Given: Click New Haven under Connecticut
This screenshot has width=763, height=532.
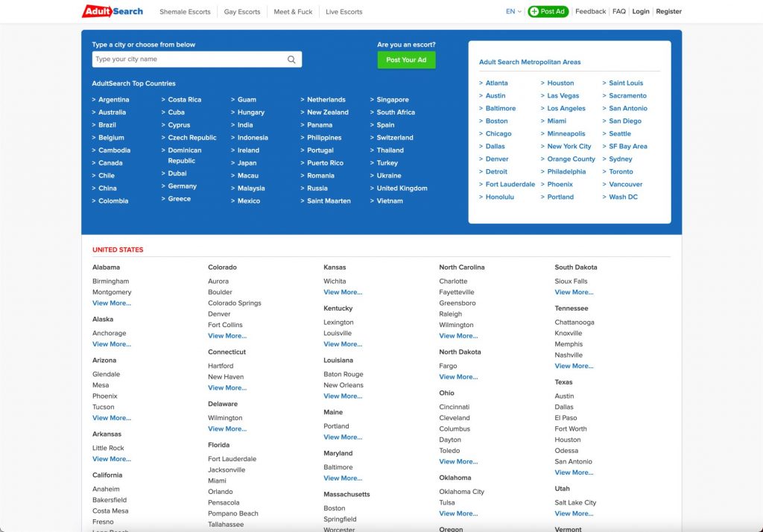Looking at the screenshot, I should point(226,376).
